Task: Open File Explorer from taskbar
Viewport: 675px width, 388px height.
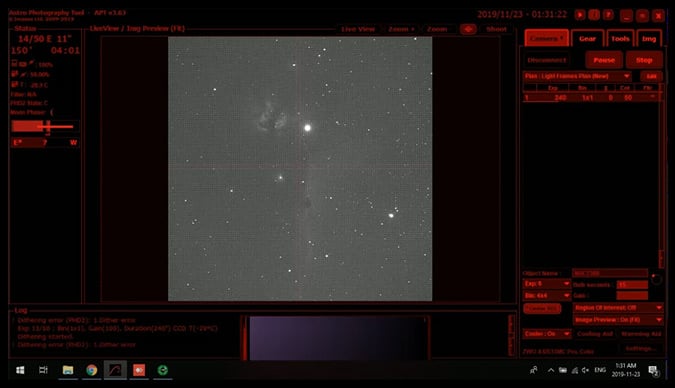Action: tap(68, 370)
